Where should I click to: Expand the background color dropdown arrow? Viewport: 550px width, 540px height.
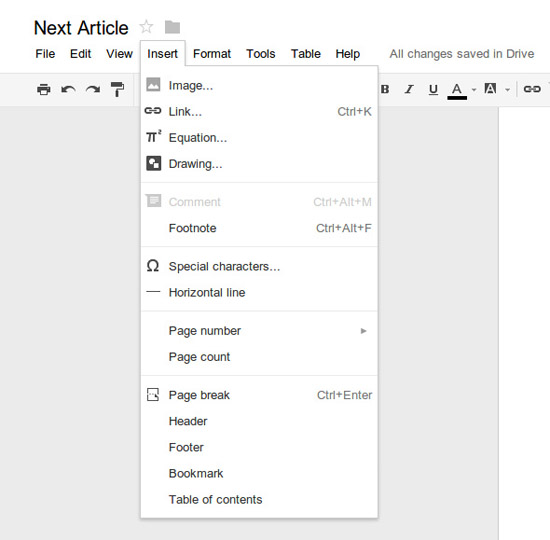(x=507, y=90)
